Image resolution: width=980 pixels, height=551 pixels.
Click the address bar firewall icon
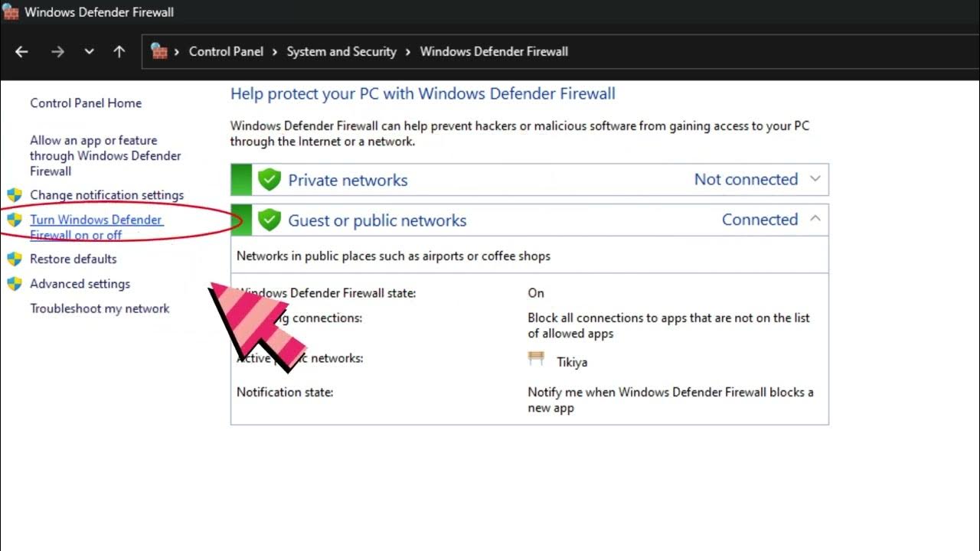click(159, 51)
